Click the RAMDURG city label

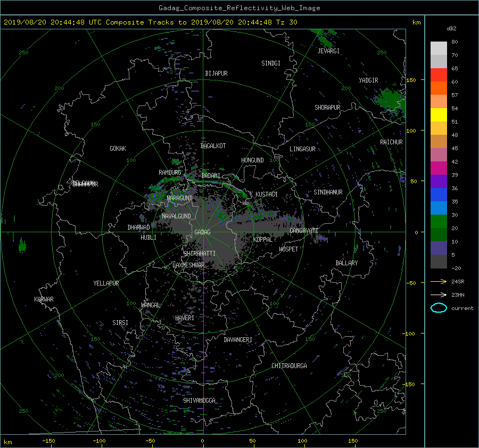[x=170, y=173]
